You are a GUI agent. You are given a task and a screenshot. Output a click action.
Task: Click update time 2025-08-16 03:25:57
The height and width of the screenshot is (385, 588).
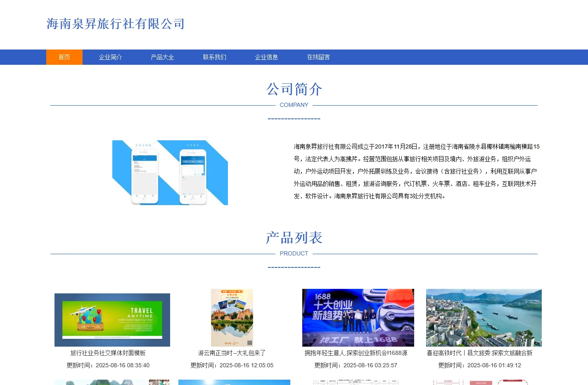(356, 365)
